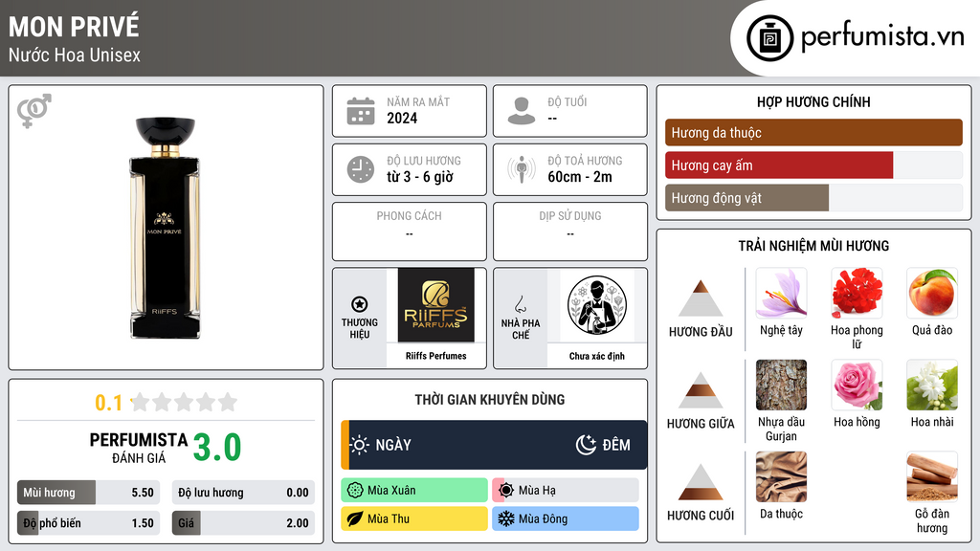Click the star badge icon above Thương hiệu

(360, 304)
